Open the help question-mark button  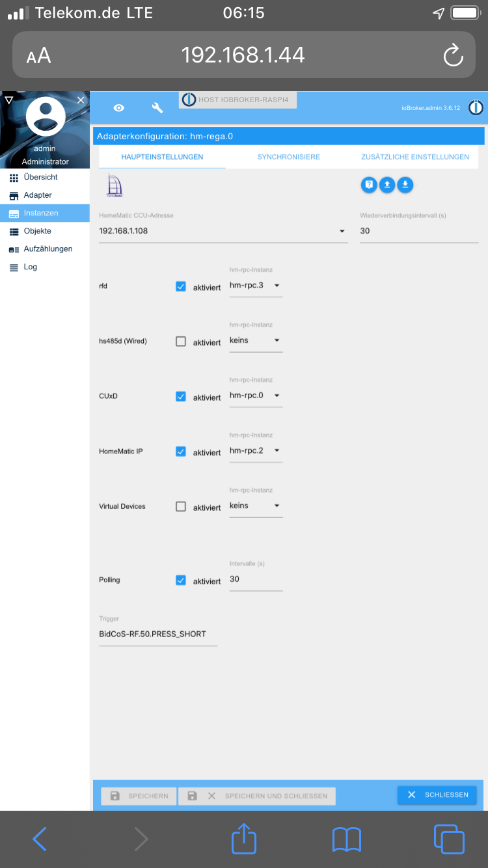click(369, 185)
